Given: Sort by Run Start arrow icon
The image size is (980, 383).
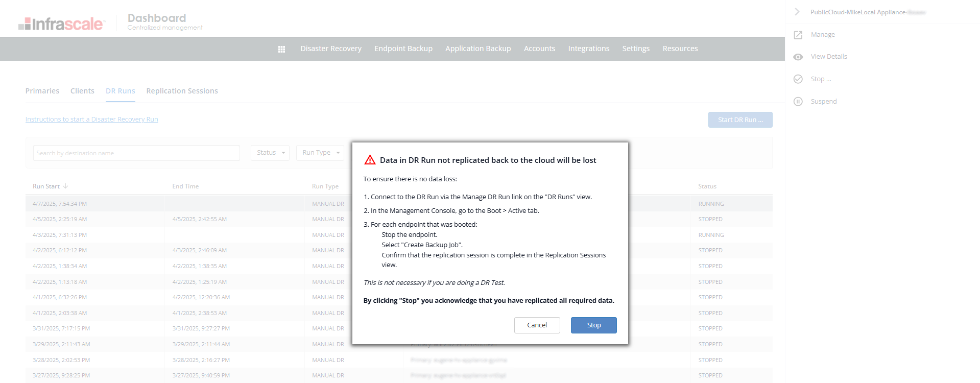Looking at the screenshot, I should [x=65, y=186].
